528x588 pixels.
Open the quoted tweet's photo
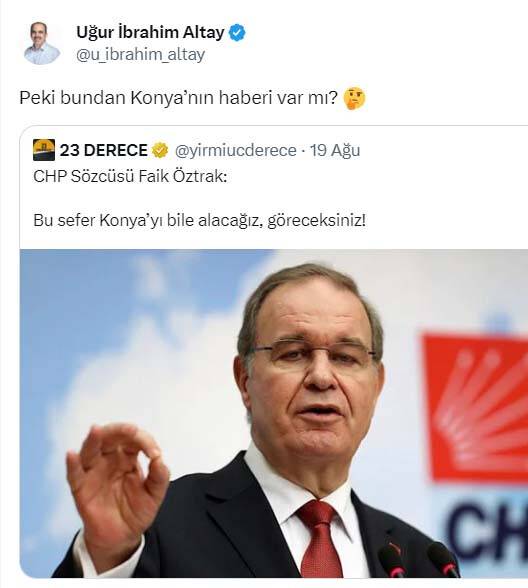tap(274, 413)
